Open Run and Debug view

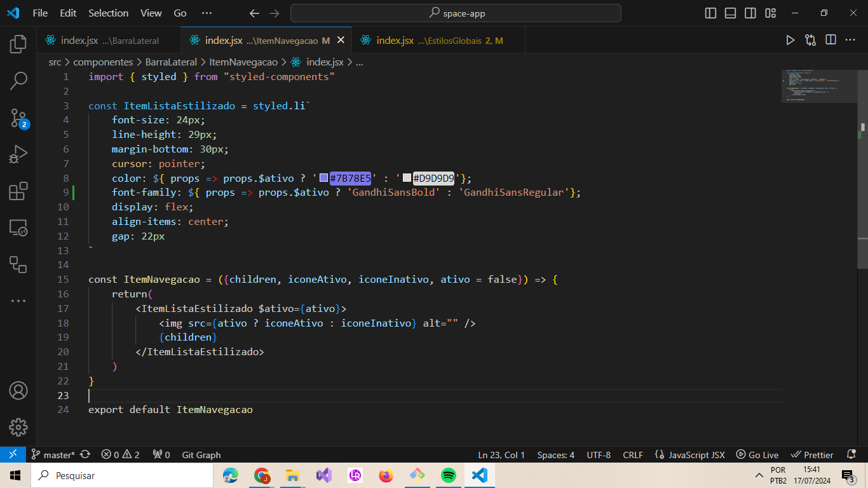18,154
